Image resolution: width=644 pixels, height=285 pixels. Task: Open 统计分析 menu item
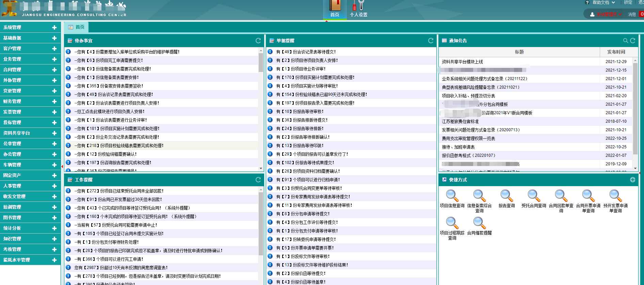point(30,228)
